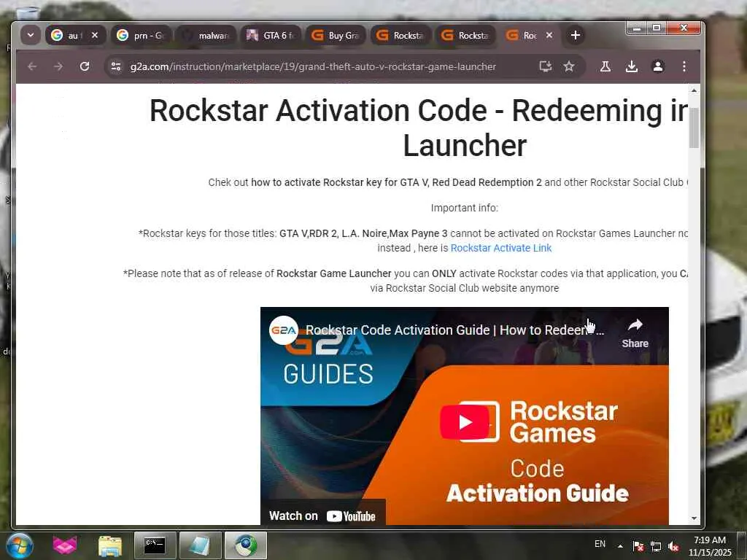Open the Chrome three-dot menu
The height and width of the screenshot is (560, 747).
pyautogui.click(x=684, y=66)
